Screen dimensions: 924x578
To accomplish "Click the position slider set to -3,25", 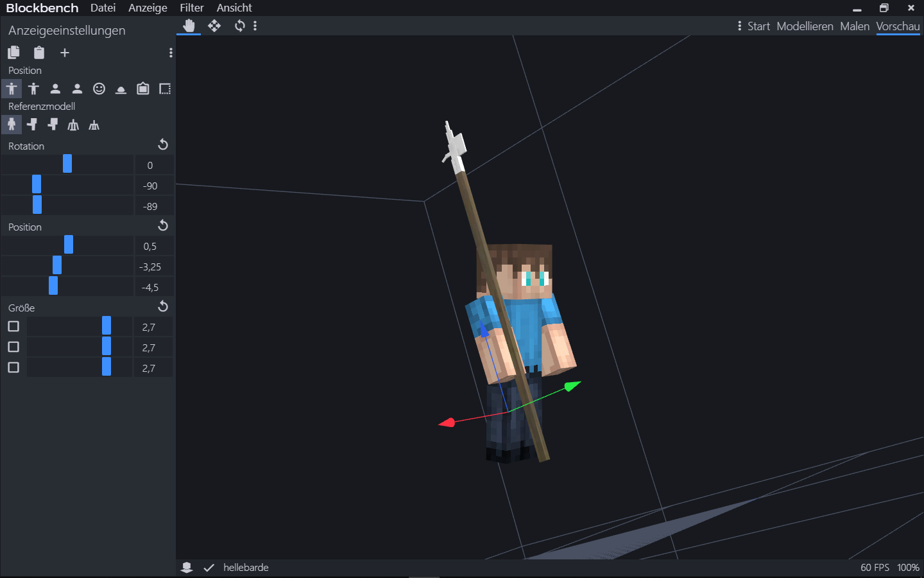I will pyautogui.click(x=67, y=266).
